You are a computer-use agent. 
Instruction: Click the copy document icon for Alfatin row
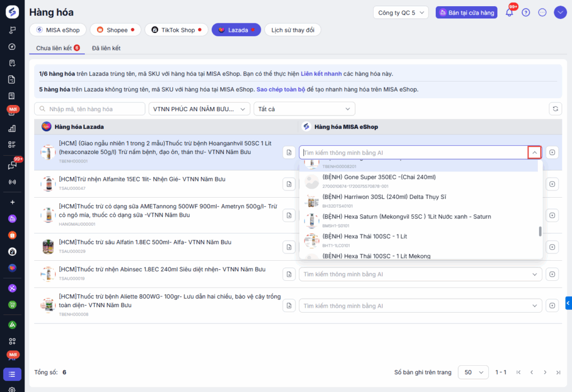point(289,247)
